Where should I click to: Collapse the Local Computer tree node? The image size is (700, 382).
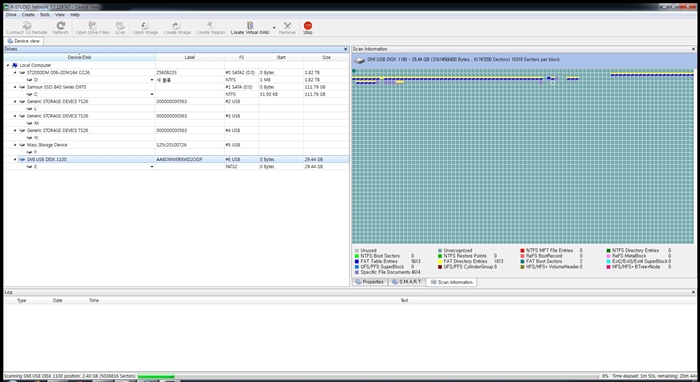pyautogui.click(x=8, y=65)
